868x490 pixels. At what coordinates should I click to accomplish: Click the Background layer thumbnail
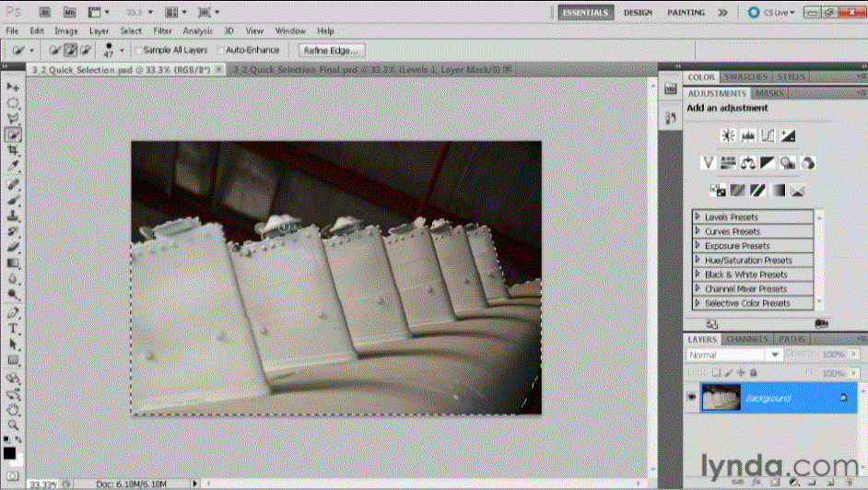click(721, 398)
